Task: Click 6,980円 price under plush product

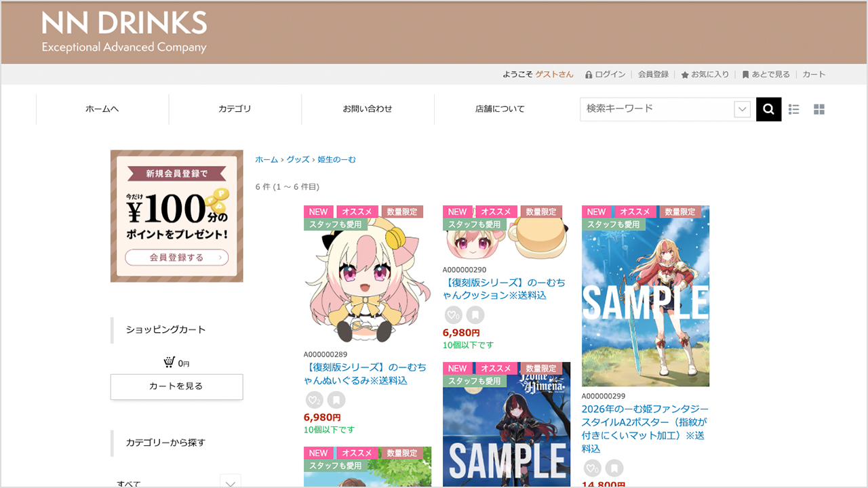Action: click(322, 418)
